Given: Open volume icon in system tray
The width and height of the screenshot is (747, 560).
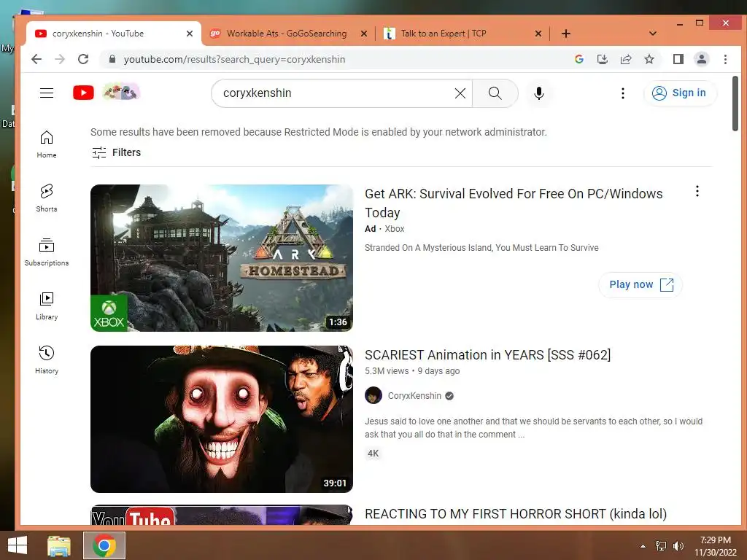Looking at the screenshot, I should [678, 546].
